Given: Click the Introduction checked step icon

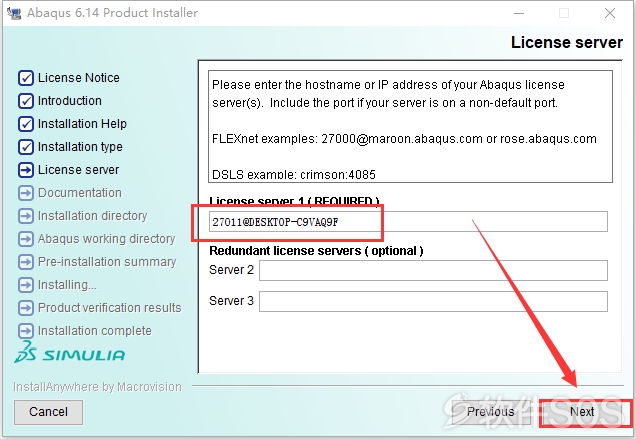Looking at the screenshot, I should [x=26, y=101].
